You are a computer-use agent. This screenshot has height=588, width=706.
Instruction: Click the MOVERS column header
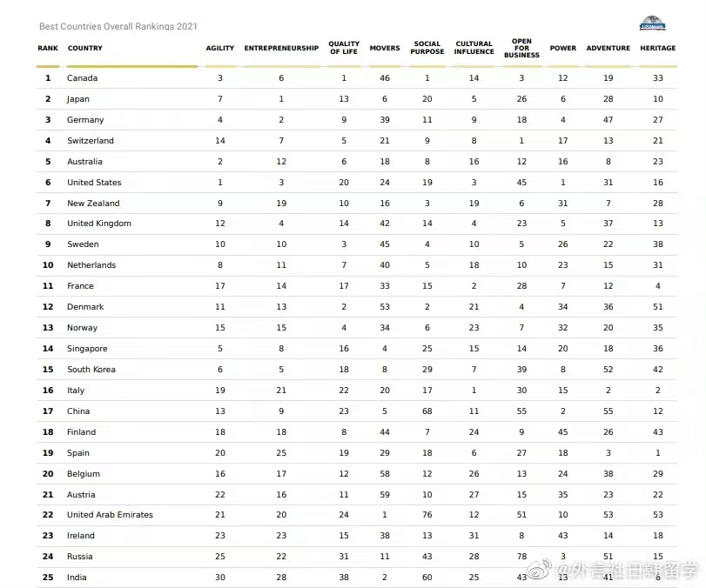(385, 48)
